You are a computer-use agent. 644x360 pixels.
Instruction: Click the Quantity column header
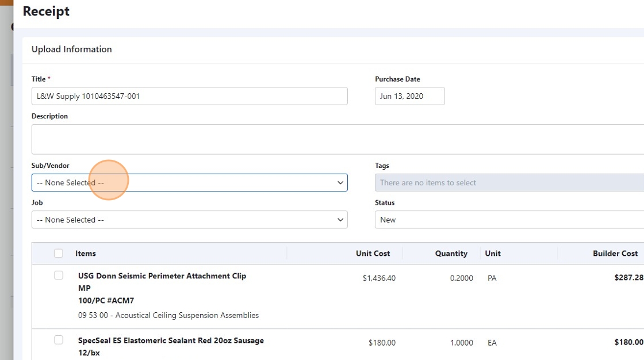click(x=451, y=254)
